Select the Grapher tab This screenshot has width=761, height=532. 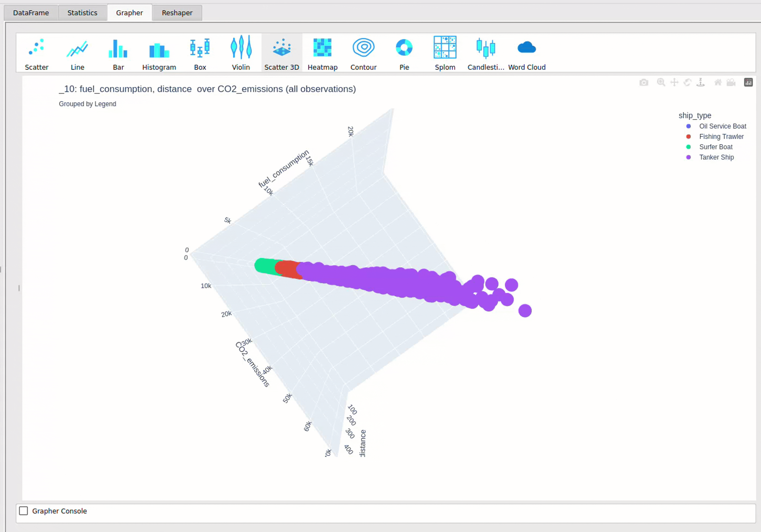[x=129, y=13]
